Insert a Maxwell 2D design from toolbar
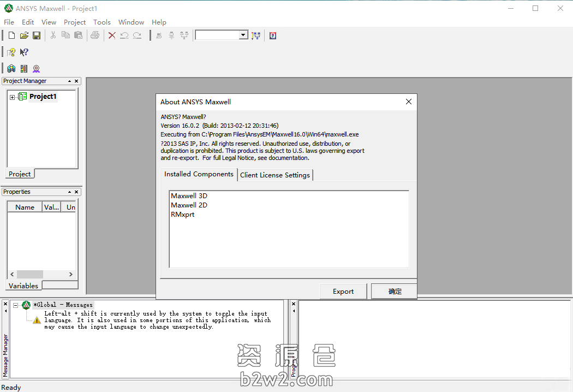The height and width of the screenshot is (392, 573). (23, 69)
